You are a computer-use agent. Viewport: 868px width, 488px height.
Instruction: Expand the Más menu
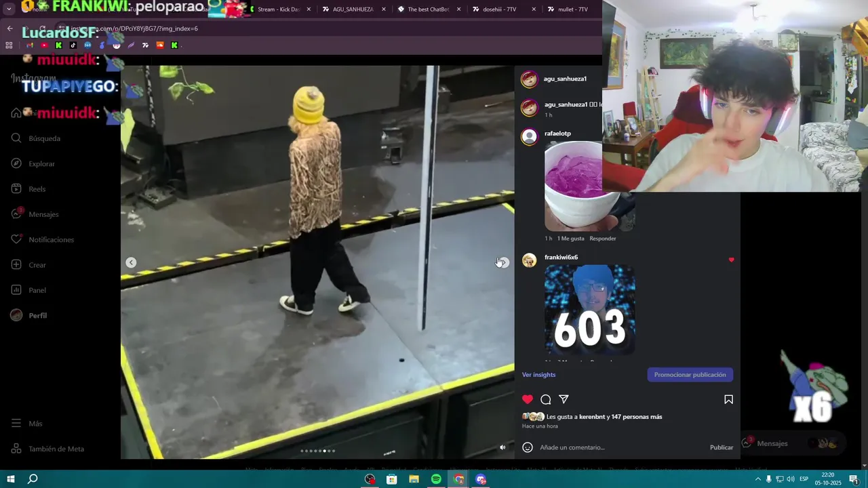tap(27, 424)
